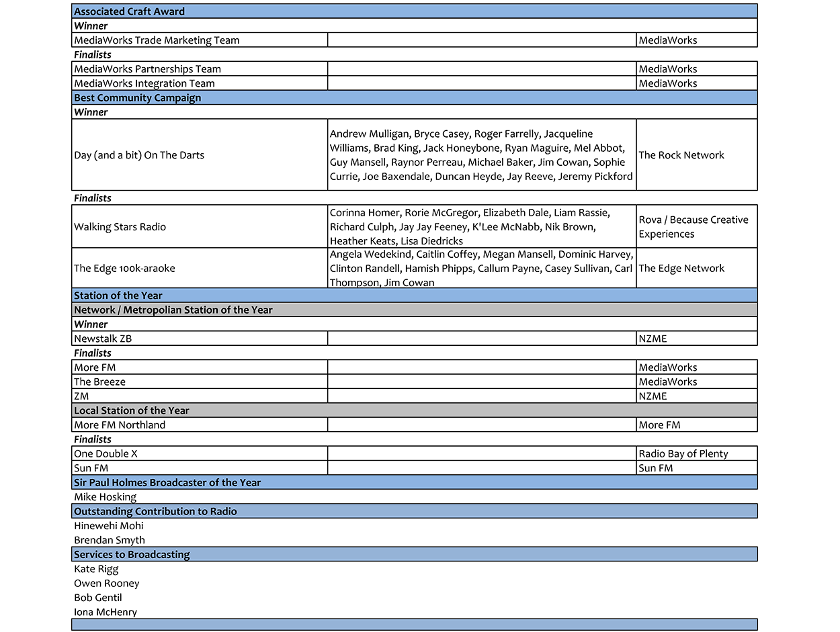
Task: Click the MediaWorks Trade Marketing Team cell
Action: click(200, 40)
